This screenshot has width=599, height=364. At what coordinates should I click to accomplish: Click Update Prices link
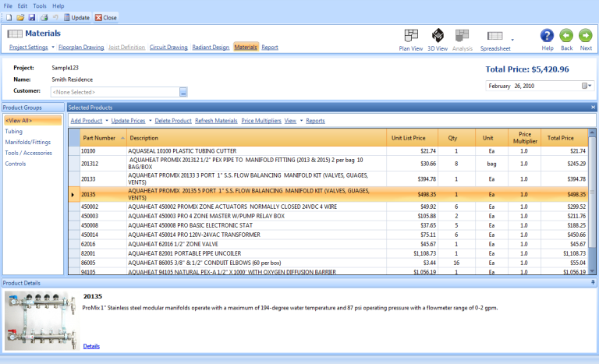click(128, 121)
